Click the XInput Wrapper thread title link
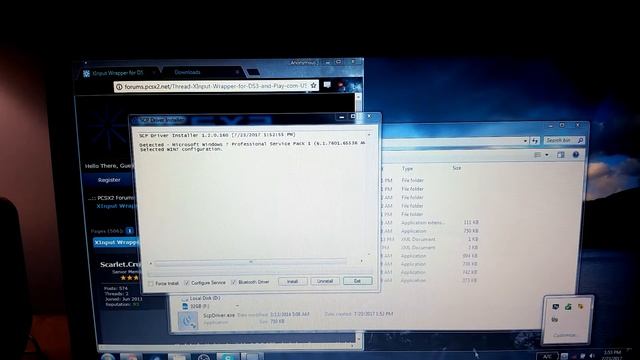640x360 pixels. tap(116, 242)
